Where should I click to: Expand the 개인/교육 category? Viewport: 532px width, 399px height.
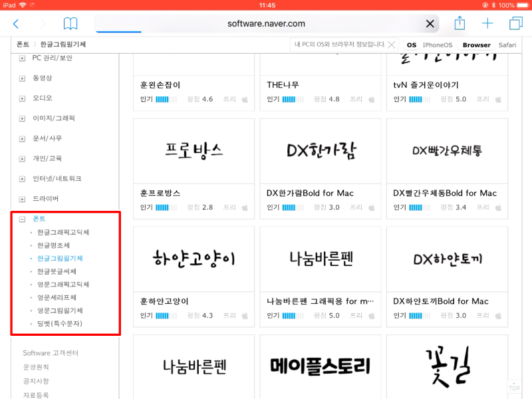pos(22,159)
